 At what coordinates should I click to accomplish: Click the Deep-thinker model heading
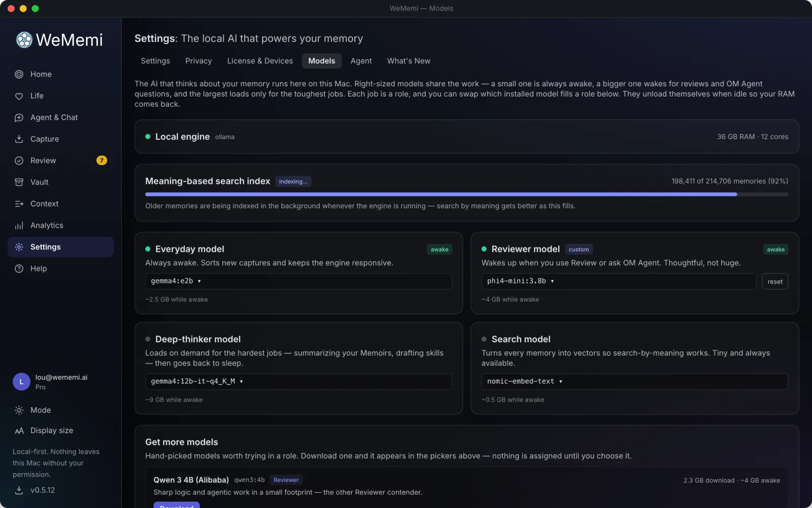pos(198,339)
